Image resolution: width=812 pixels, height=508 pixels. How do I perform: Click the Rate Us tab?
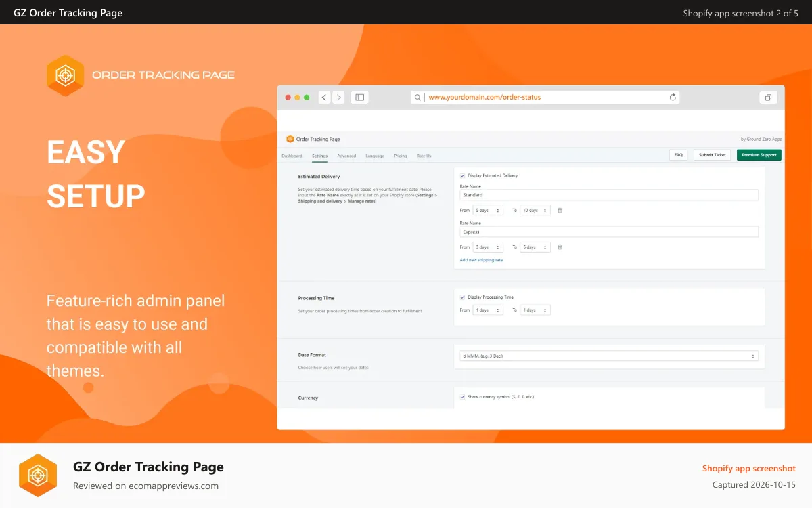pyautogui.click(x=424, y=156)
